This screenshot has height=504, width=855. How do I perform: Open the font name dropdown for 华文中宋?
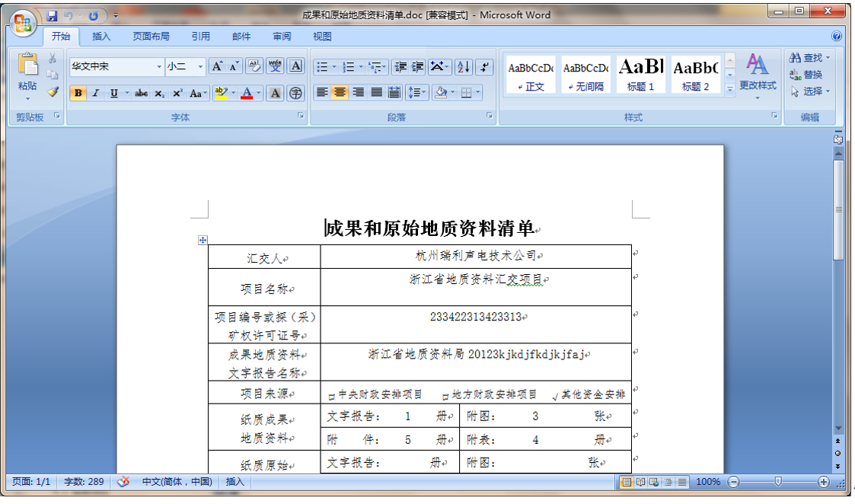tap(159, 66)
